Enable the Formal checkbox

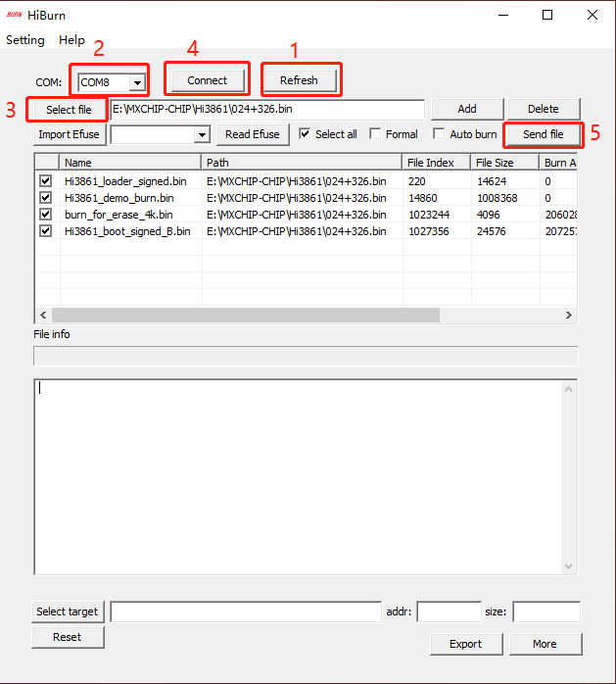375,134
